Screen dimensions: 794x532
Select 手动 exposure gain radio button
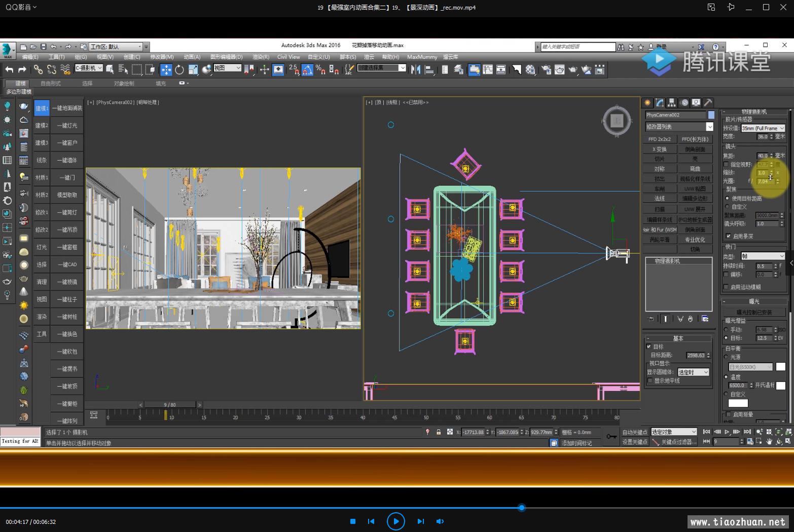tap(726, 329)
